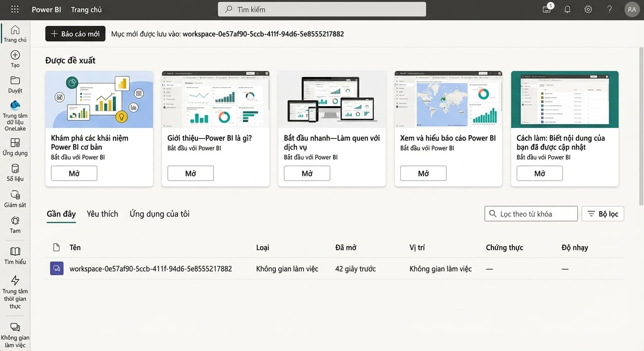Open the save-location workspace name link
The height and width of the screenshot is (351, 644).
pyautogui.click(x=263, y=34)
